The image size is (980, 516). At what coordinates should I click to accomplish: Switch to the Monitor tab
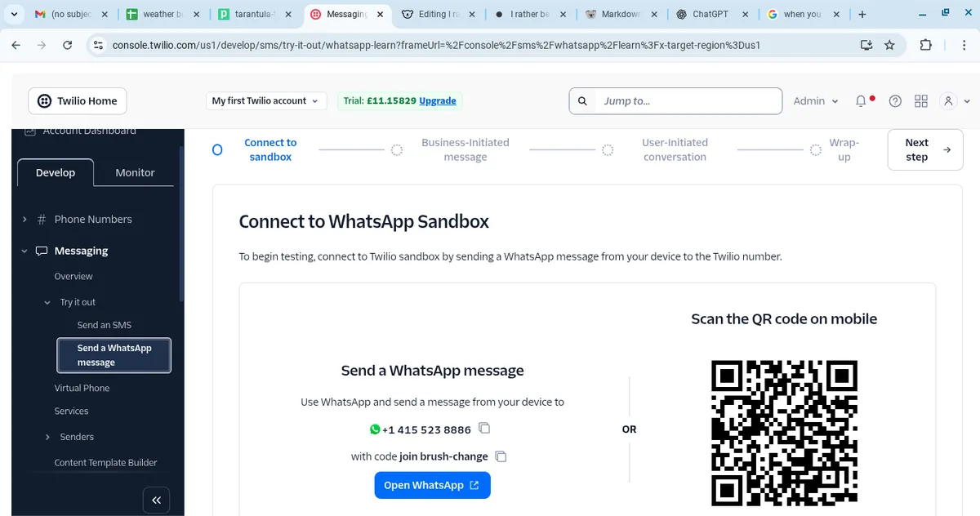click(x=135, y=172)
